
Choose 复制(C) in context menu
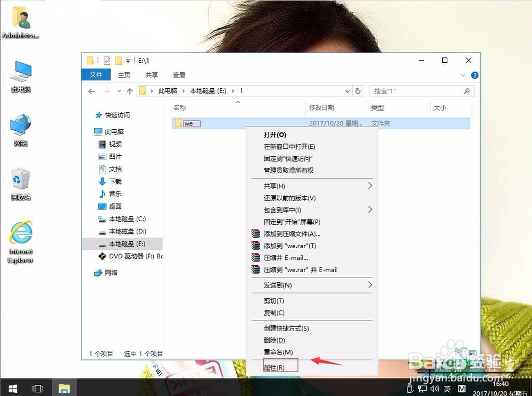pos(312,313)
